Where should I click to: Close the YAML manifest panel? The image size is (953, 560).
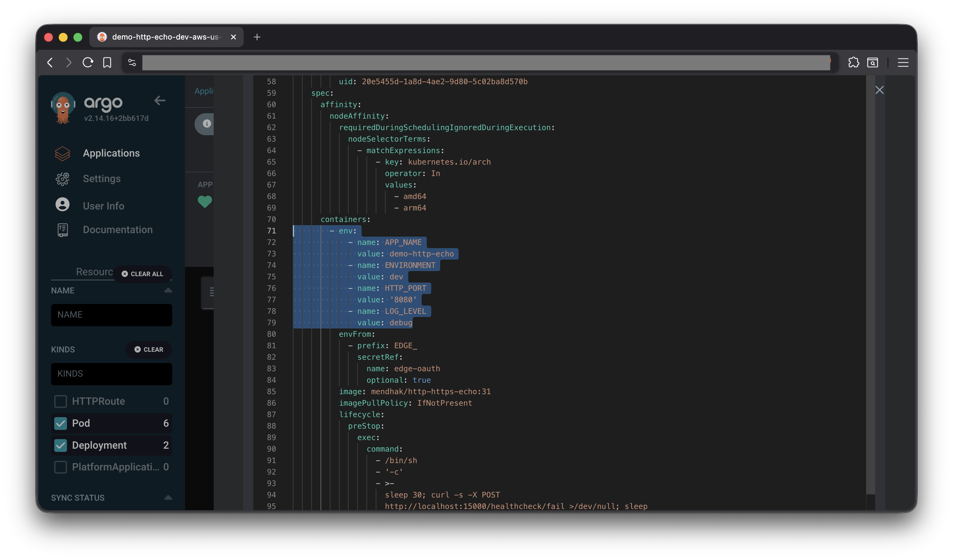[879, 90]
